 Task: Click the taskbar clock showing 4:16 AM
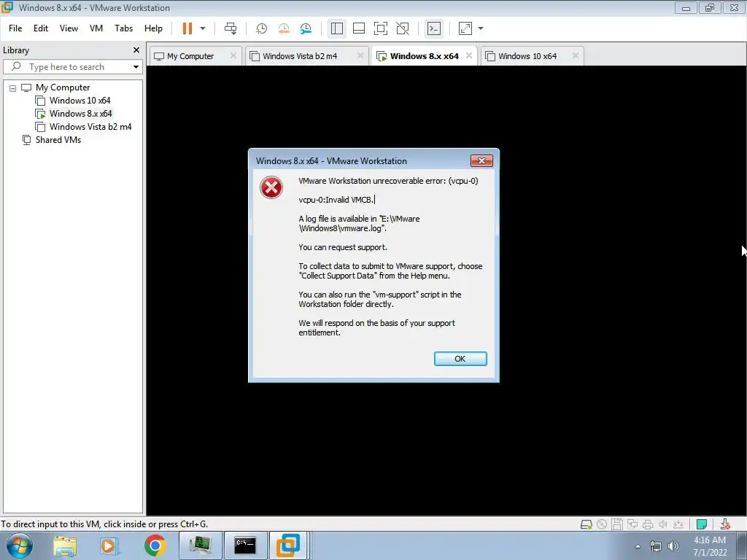coord(710,546)
